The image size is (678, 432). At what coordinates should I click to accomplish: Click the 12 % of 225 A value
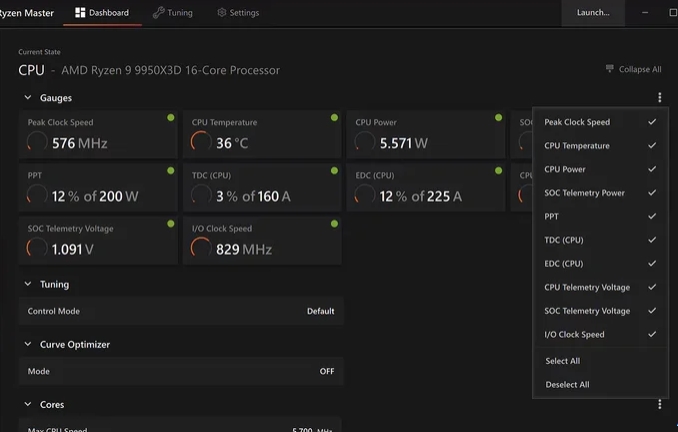pos(421,196)
